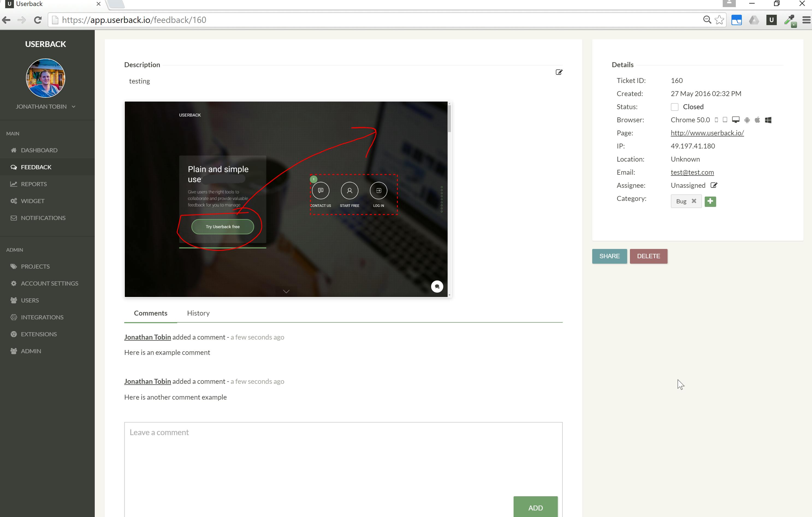Viewport: 812px width, 517px height.
Task: Click the "Here is an example comment" text
Action: pos(167,352)
